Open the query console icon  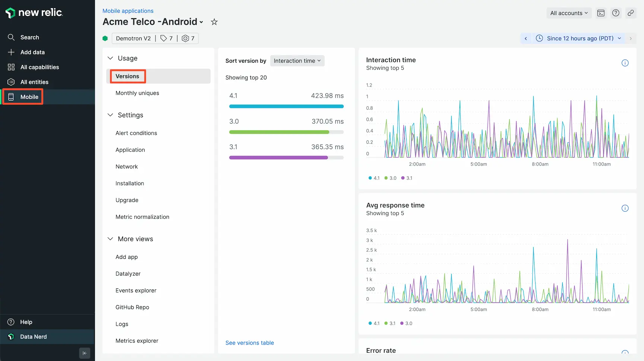[601, 13]
